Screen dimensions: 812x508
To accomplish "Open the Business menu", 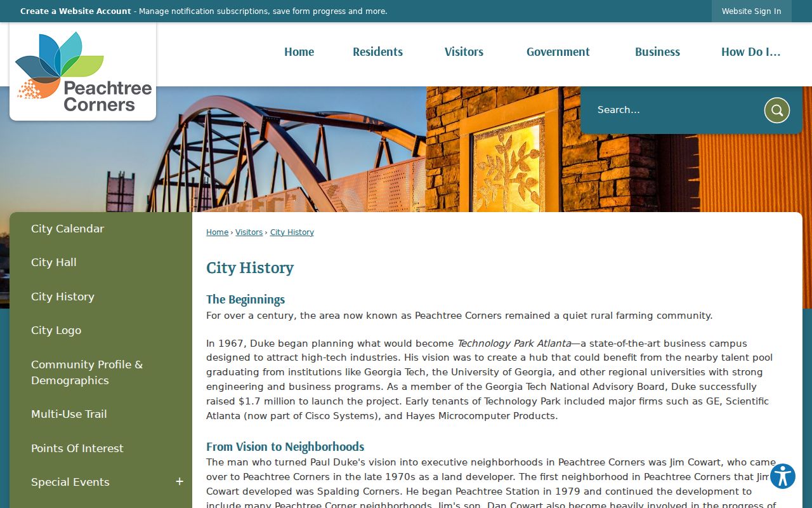I will pos(657,52).
